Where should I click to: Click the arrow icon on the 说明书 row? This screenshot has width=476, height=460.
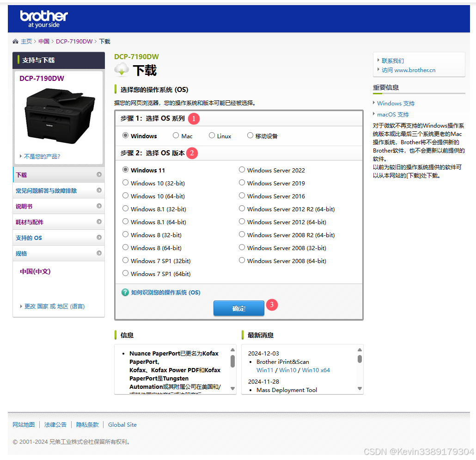click(x=99, y=206)
